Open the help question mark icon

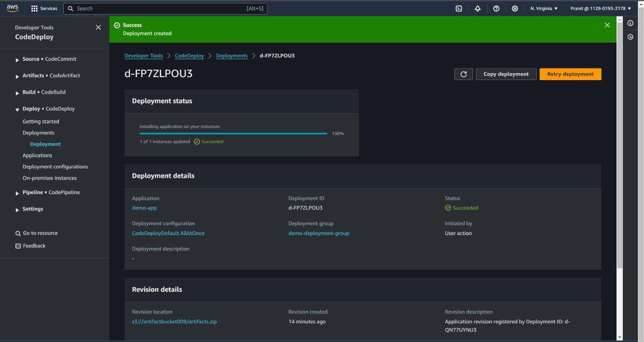pos(496,9)
